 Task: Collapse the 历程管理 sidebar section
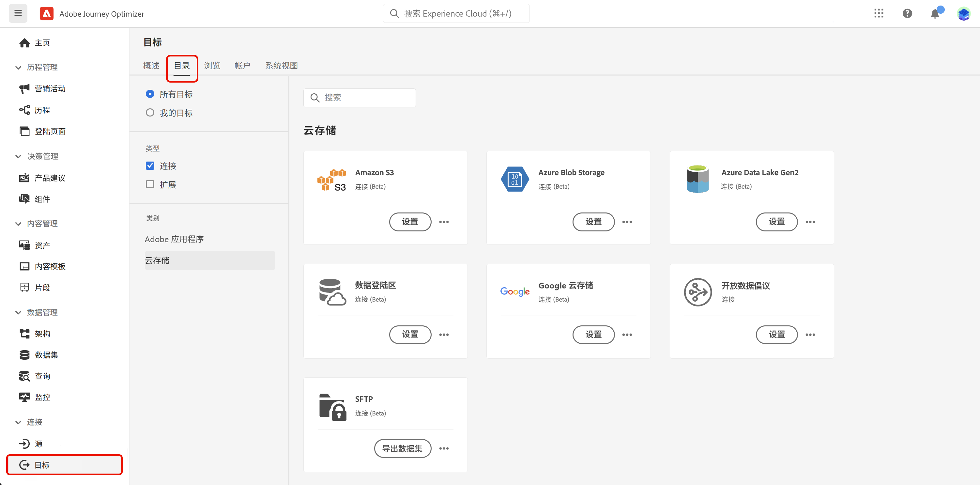coord(18,67)
